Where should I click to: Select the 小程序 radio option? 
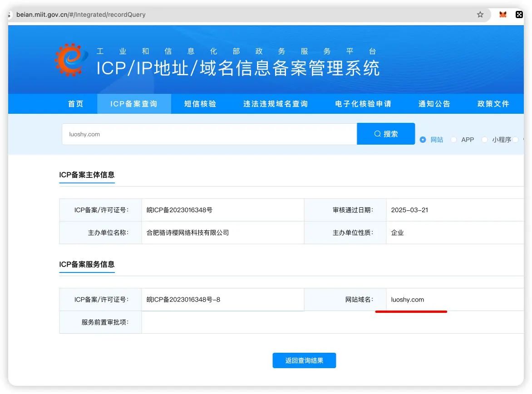coord(484,140)
